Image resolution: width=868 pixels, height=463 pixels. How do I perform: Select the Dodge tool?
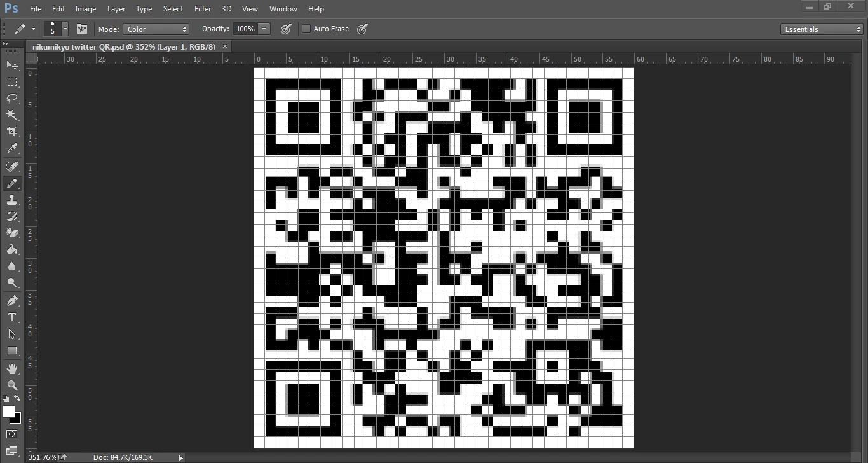pos(12,282)
